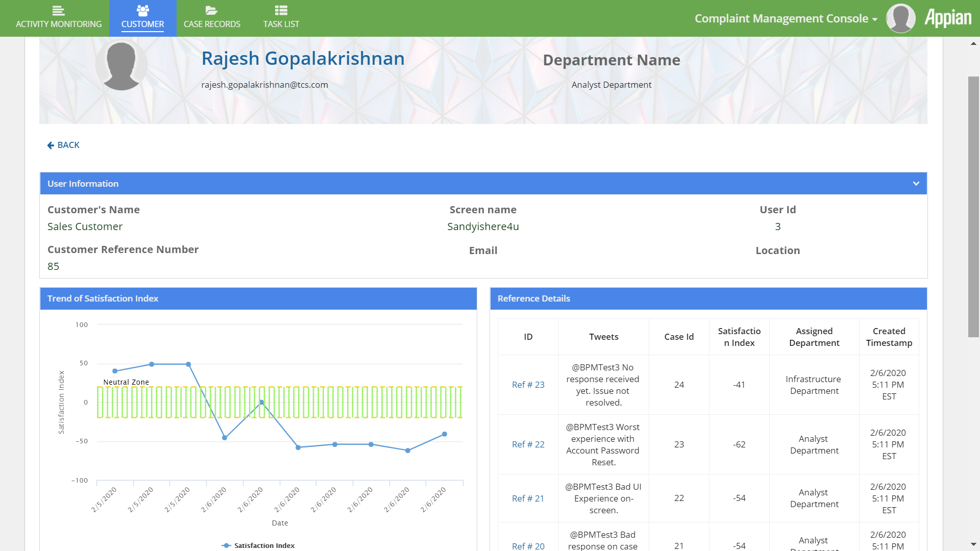Open the Activity Monitoring icon tab
Viewport: 980px width, 551px height.
[58, 10]
